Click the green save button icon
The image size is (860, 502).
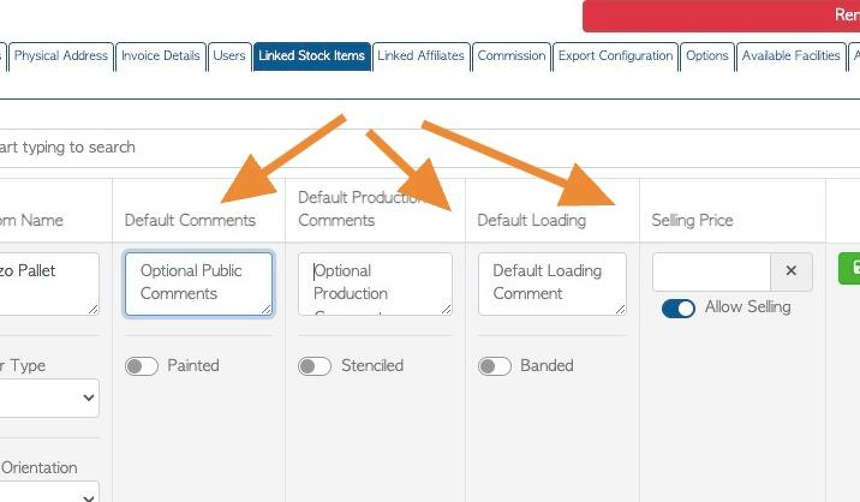[850, 268]
